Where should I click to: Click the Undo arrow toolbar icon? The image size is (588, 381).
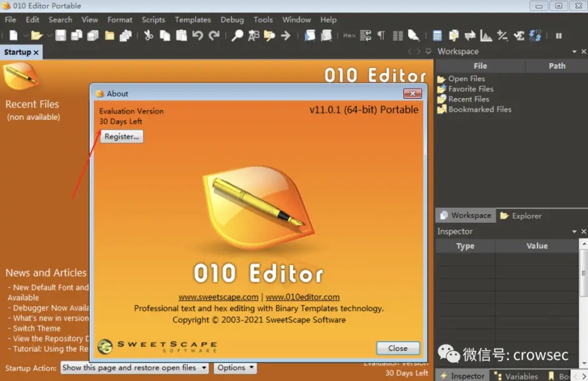pos(198,36)
